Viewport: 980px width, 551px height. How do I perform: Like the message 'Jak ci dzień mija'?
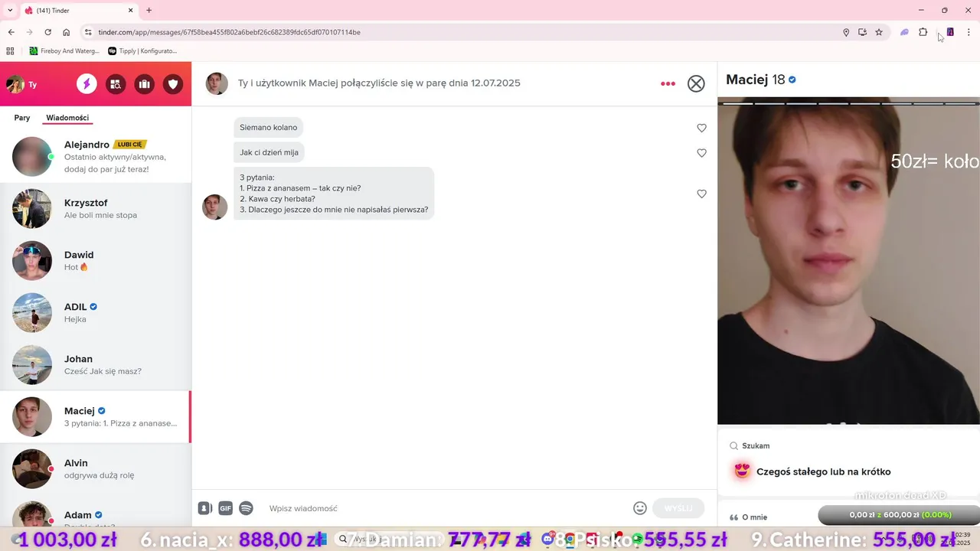click(x=701, y=153)
